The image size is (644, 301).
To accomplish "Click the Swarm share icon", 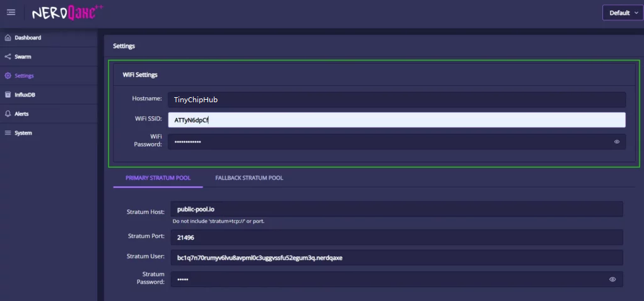I will point(8,57).
